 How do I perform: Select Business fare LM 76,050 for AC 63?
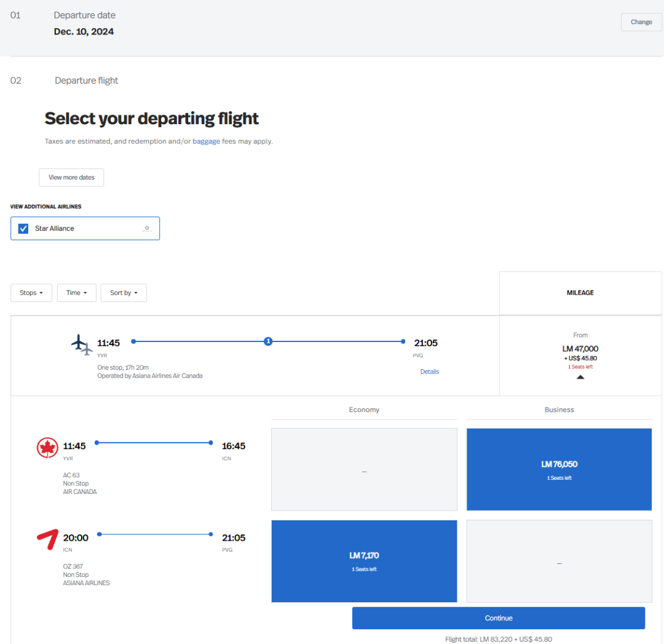coord(559,469)
